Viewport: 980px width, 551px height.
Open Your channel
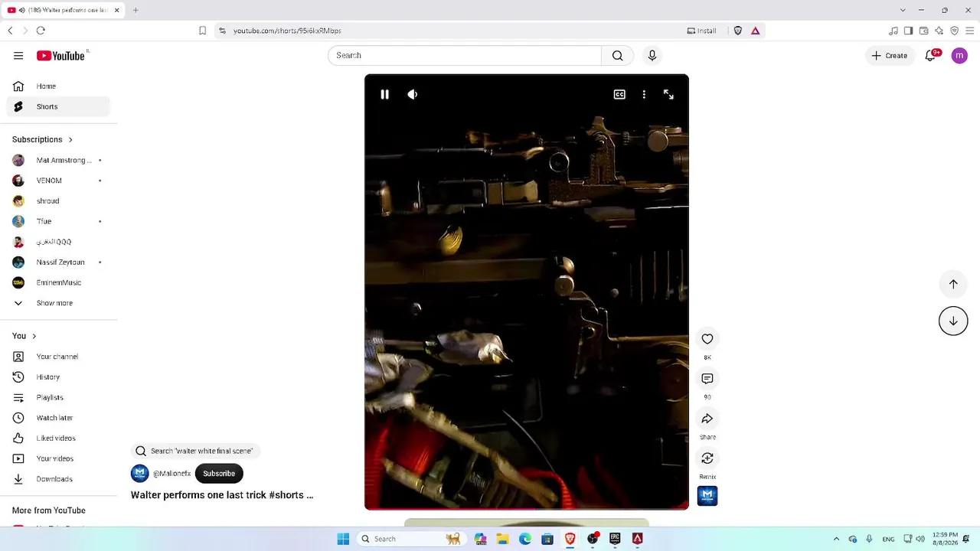(x=58, y=357)
